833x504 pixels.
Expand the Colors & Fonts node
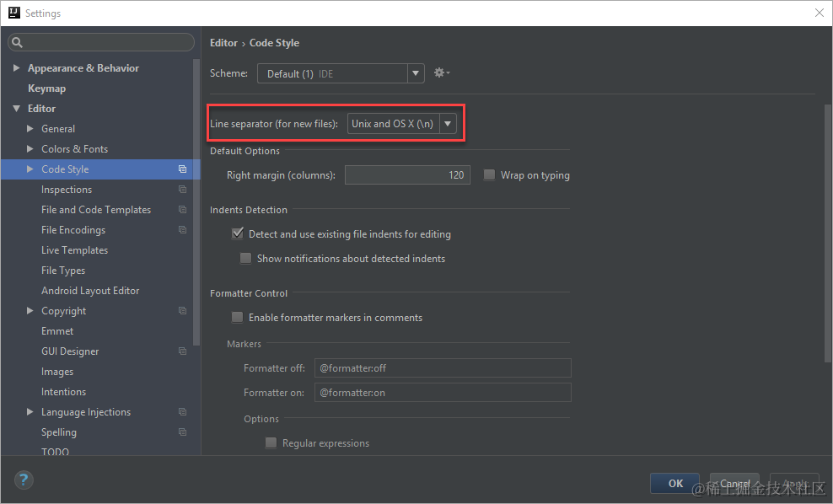tap(30, 148)
